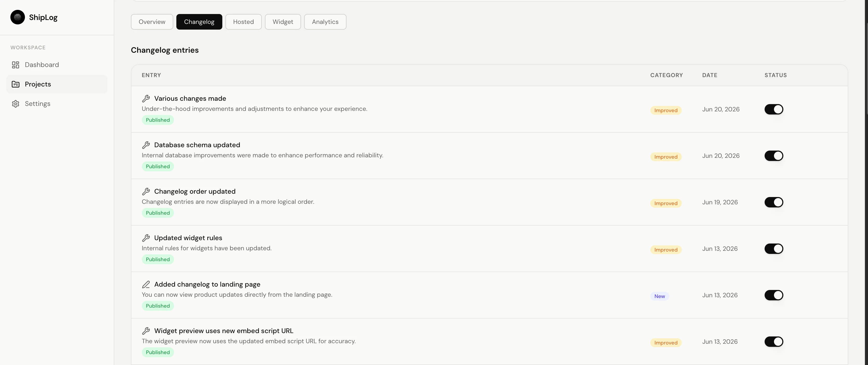
Task: Click Published badge under Database schema updated
Action: coord(158,167)
